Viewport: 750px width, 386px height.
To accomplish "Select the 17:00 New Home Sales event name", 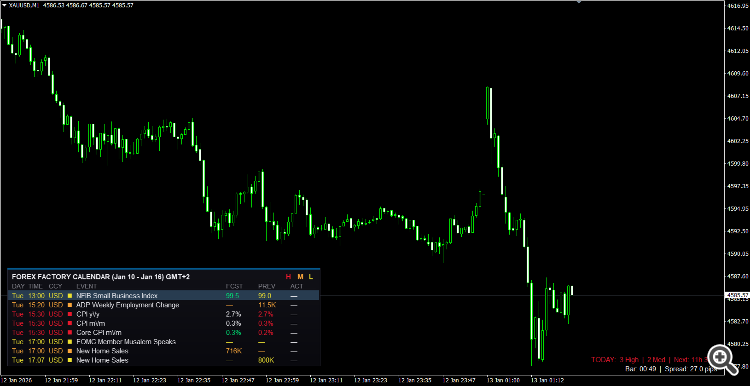I will (102, 351).
